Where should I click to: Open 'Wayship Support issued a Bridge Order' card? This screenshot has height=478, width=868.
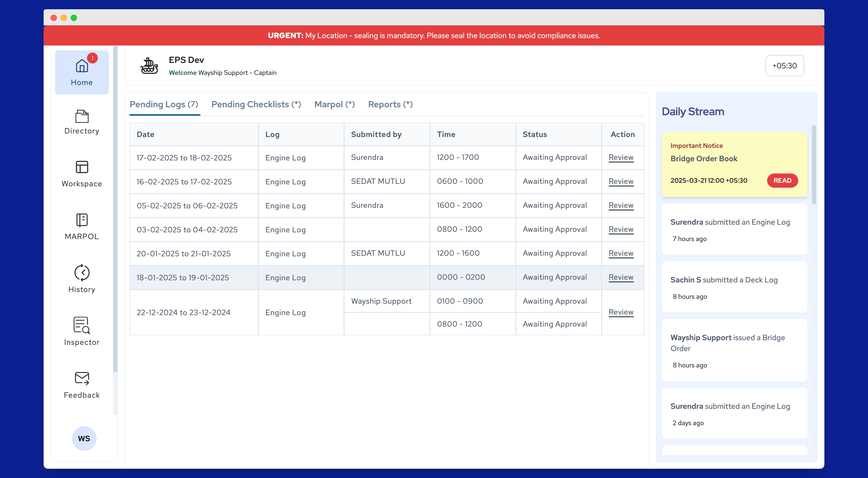[734, 350]
